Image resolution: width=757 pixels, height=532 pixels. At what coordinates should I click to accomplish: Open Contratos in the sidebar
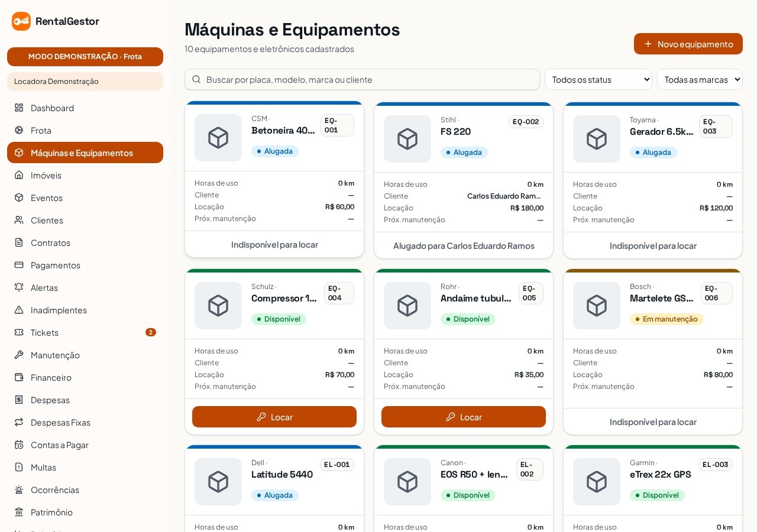(85, 242)
